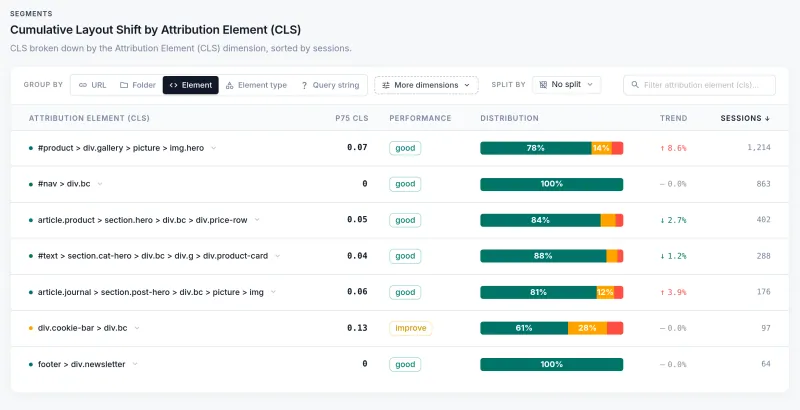Expand the div.price-row row chevron
The height and width of the screenshot is (410, 800).
click(257, 220)
